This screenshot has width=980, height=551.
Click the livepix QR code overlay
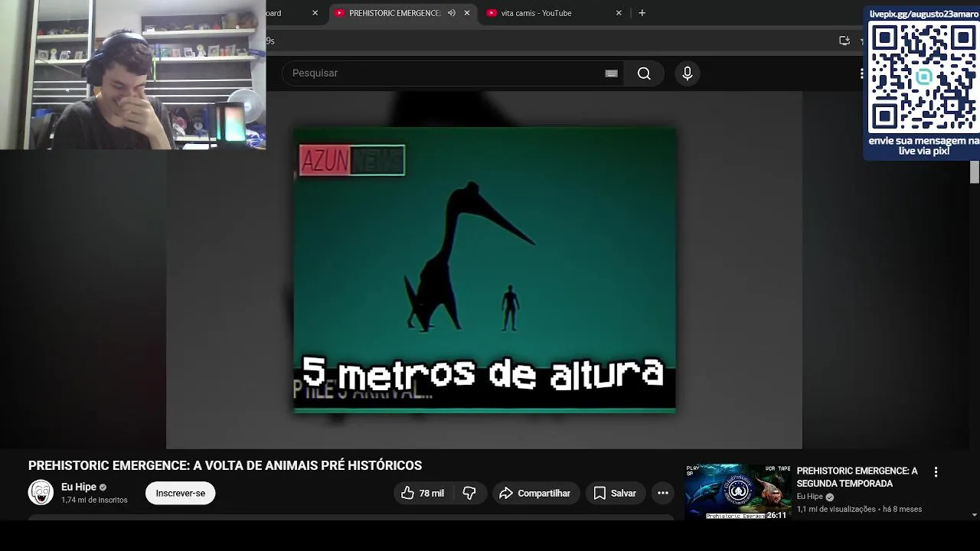pos(923,78)
